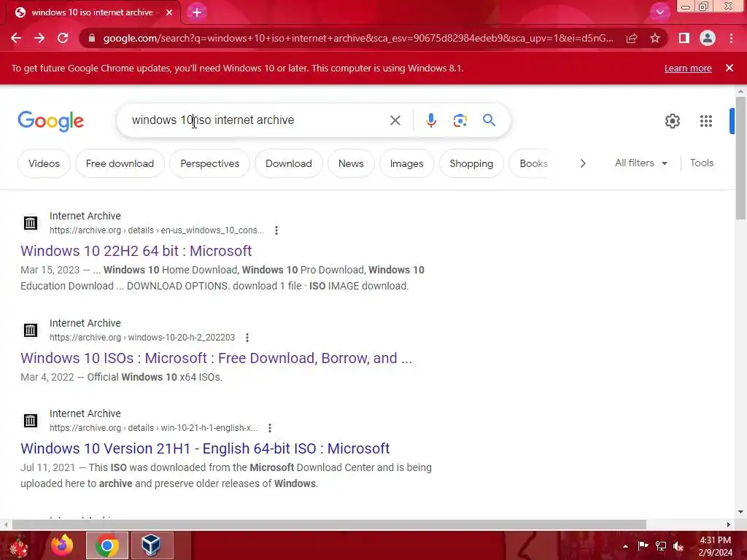This screenshot has height=560, width=747.
Task: Click Internet Archive favicon of 21H1 result
Action: pyautogui.click(x=31, y=421)
